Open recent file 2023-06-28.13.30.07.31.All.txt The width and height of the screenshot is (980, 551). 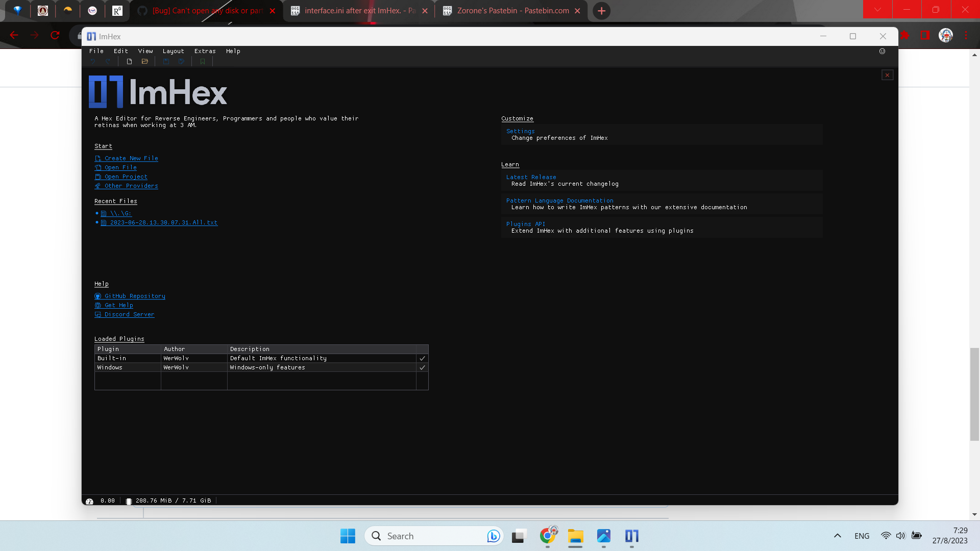163,223
